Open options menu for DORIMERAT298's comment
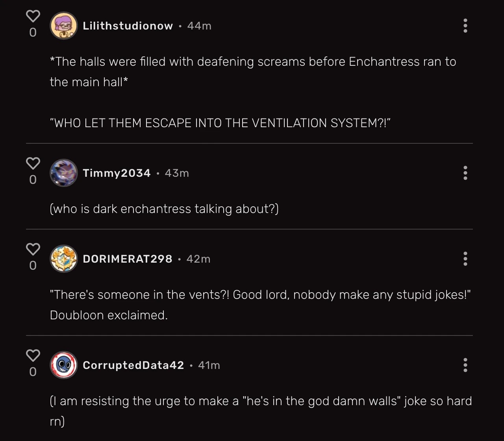Image resolution: width=504 pixels, height=441 pixels. point(465,259)
